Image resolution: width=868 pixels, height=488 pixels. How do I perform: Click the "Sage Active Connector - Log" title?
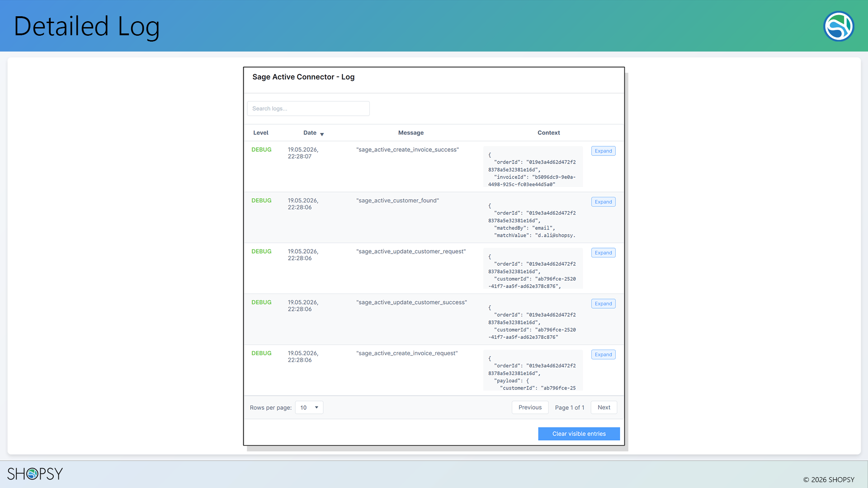[303, 77]
